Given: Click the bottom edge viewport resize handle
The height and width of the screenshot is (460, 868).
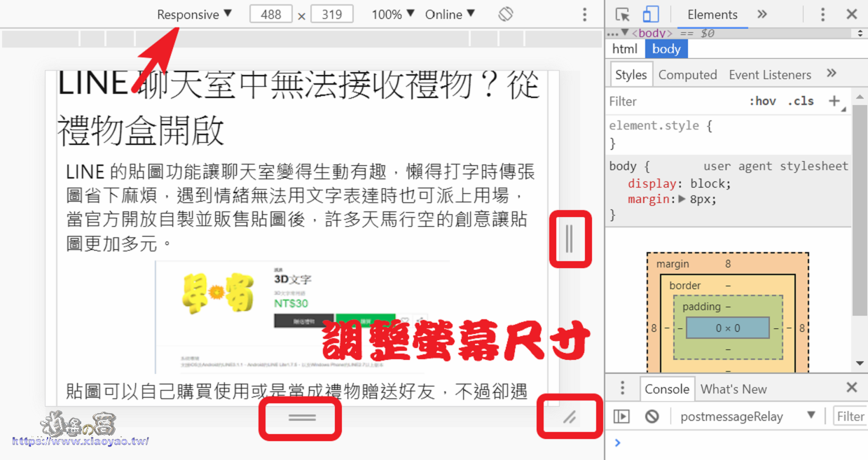Looking at the screenshot, I should click(x=302, y=417).
